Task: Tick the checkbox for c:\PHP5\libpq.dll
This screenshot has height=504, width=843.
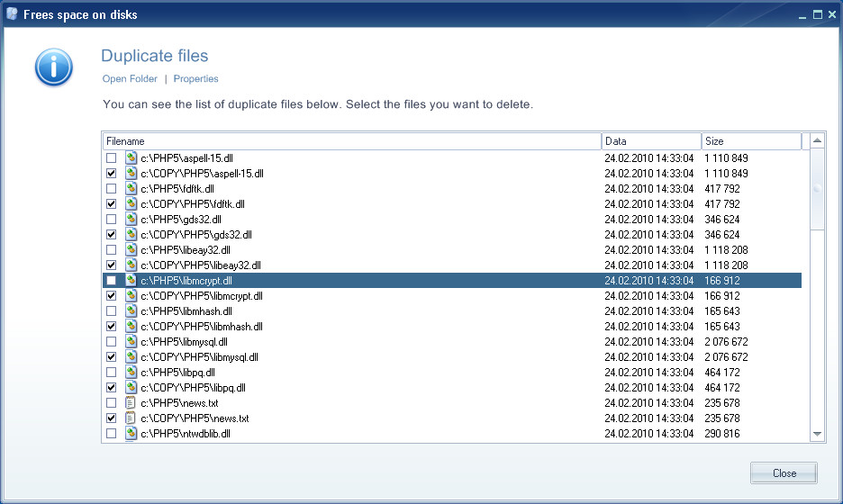Action: pos(112,372)
